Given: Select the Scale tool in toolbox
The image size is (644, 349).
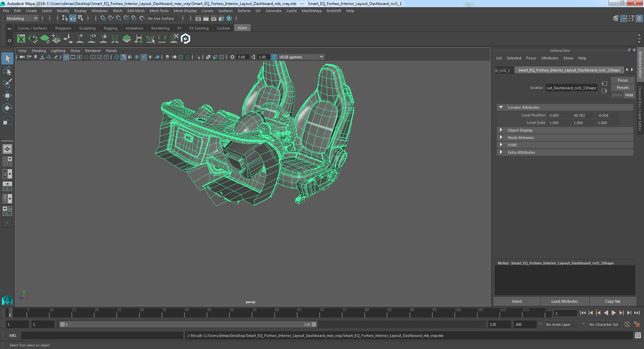Looking at the screenshot, I should point(7,120).
